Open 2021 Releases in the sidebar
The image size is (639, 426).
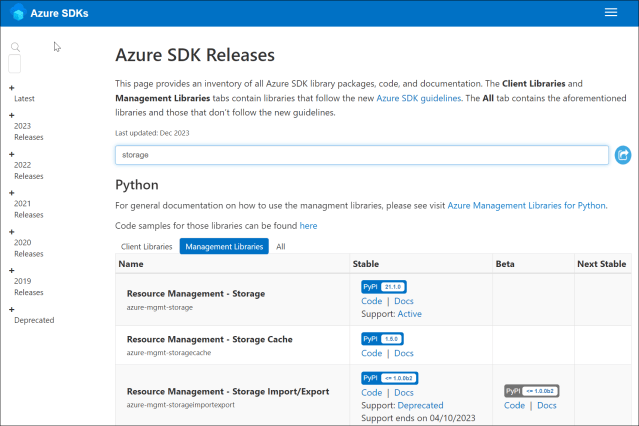pyautogui.click(x=29, y=209)
